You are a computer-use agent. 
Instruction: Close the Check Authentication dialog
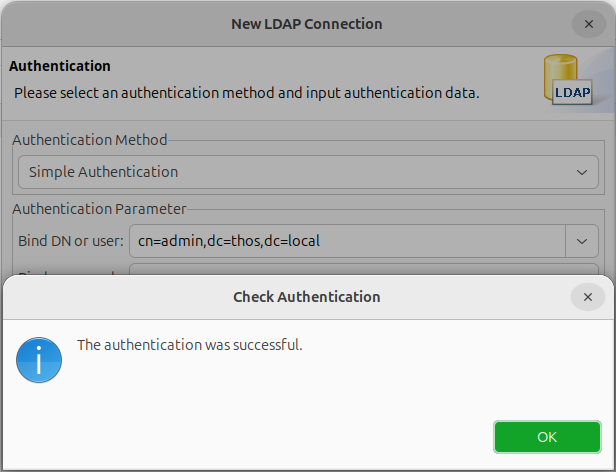click(587, 297)
